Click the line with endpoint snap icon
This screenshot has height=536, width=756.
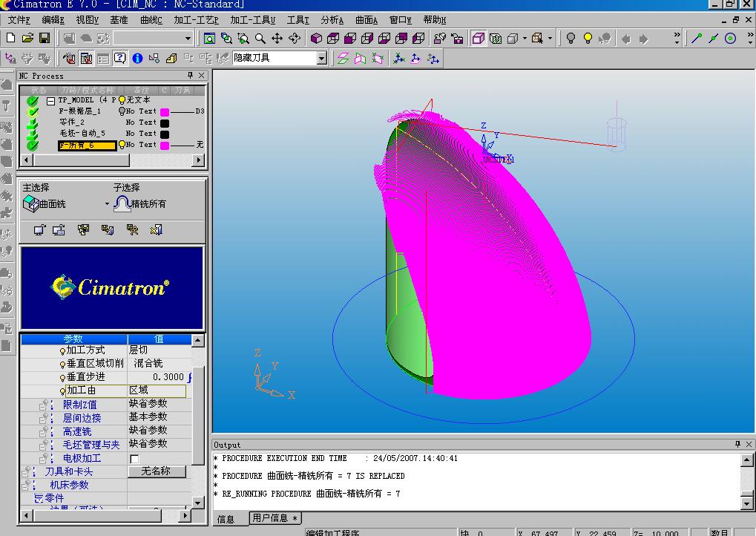coord(696,38)
